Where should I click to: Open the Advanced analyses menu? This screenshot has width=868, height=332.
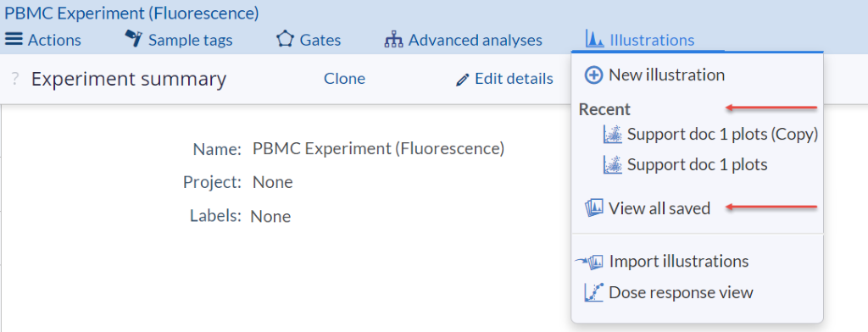pos(475,41)
